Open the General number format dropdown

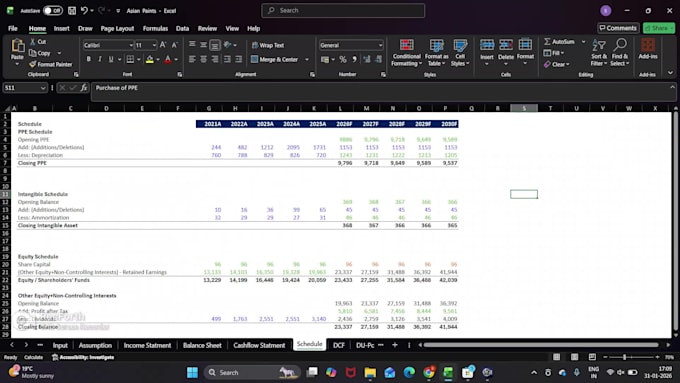pyautogui.click(x=380, y=45)
